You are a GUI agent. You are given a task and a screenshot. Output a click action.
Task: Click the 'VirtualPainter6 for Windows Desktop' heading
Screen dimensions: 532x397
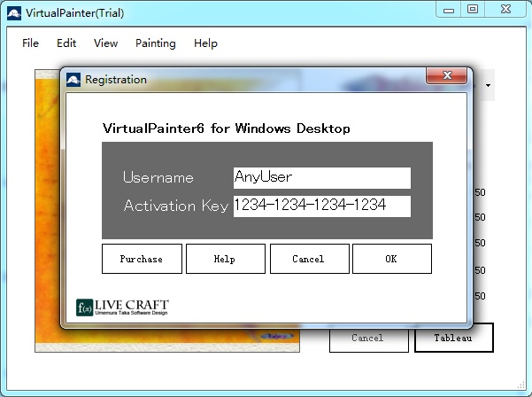point(227,128)
